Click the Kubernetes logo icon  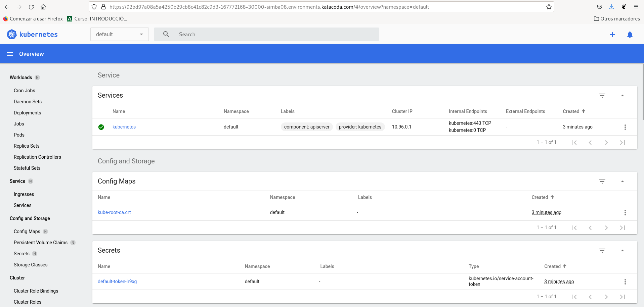pyautogui.click(x=12, y=34)
